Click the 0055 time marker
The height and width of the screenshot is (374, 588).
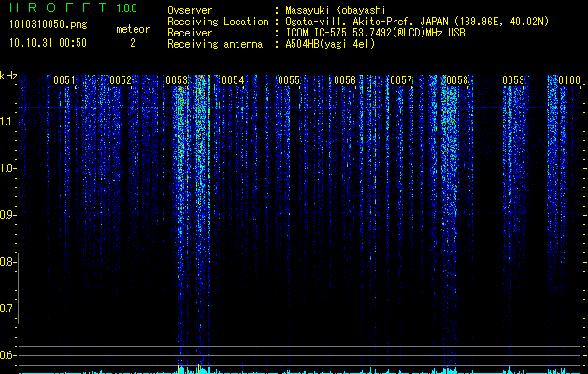tap(289, 80)
